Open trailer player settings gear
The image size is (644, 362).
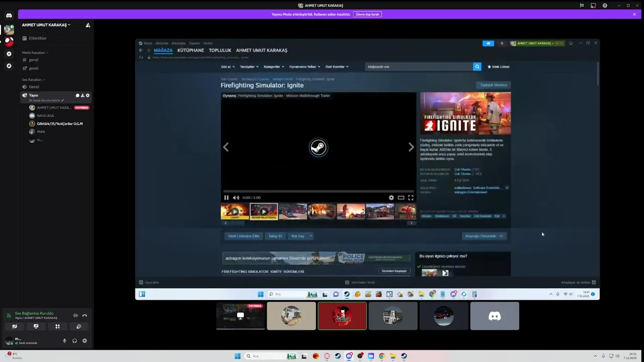coord(391,198)
